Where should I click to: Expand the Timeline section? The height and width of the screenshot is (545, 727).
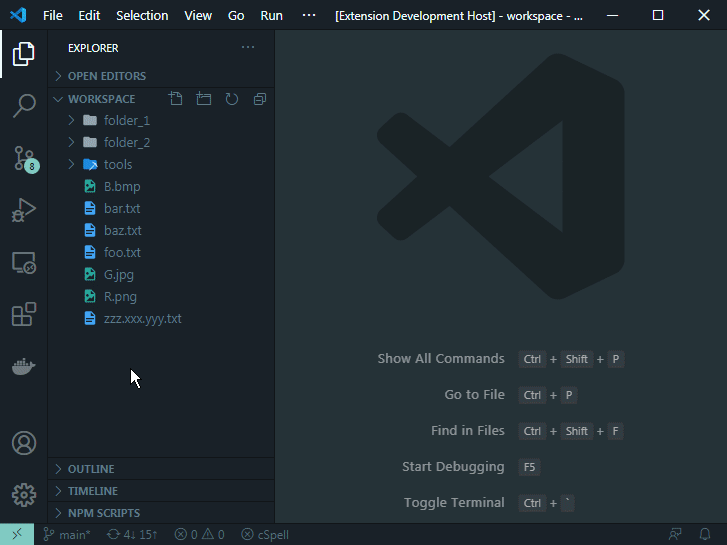(x=160, y=491)
